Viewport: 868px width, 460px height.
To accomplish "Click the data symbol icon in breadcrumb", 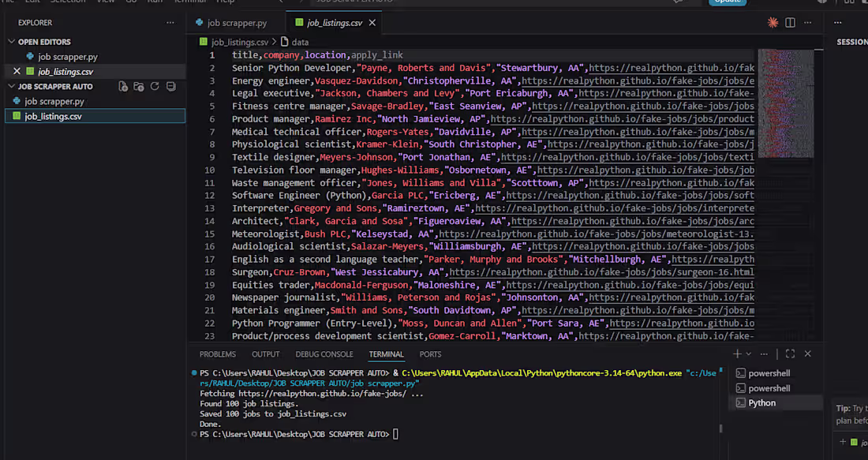I will pyautogui.click(x=285, y=42).
